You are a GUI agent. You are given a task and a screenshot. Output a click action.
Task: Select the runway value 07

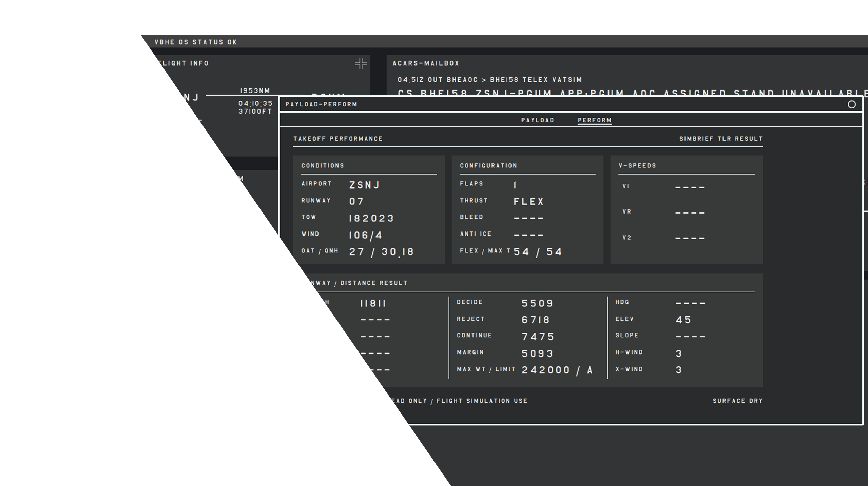tap(356, 201)
